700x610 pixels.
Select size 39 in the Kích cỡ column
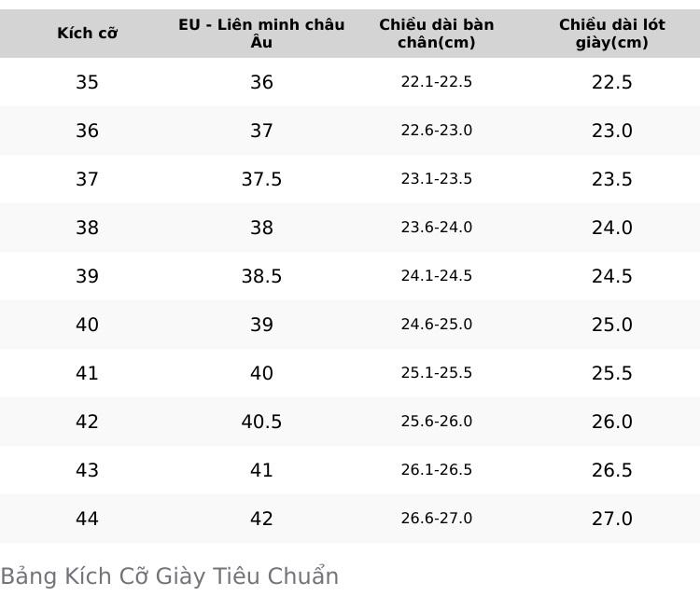click(x=87, y=276)
